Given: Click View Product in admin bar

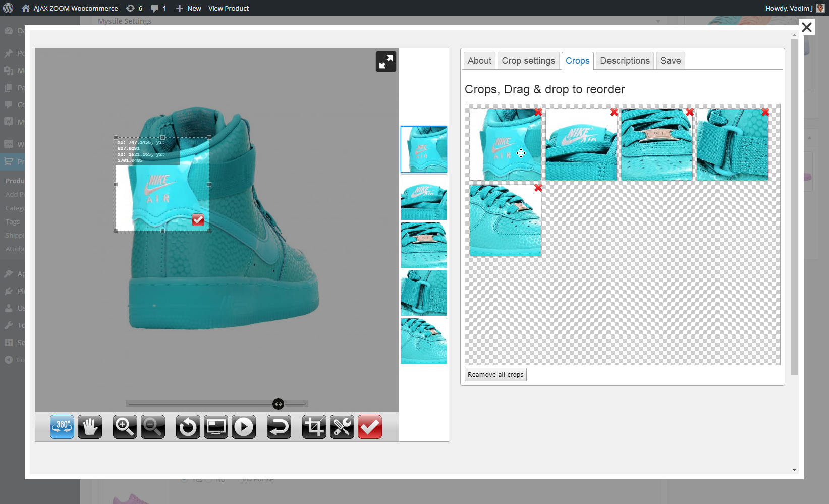Looking at the screenshot, I should (x=229, y=8).
